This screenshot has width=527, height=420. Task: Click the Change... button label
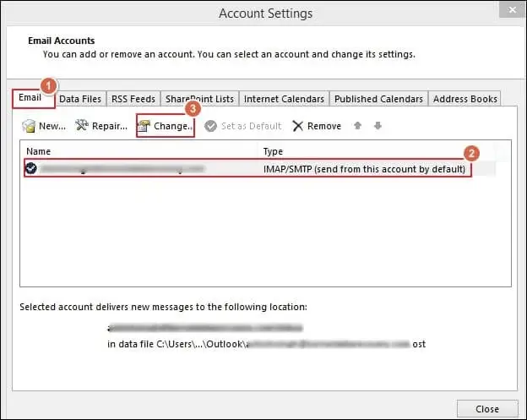(x=173, y=126)
